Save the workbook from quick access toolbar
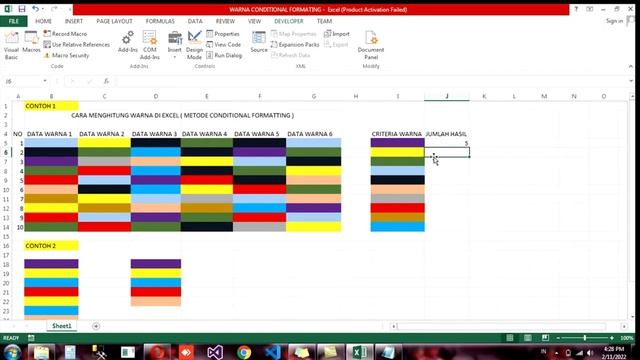Image resolution: width=640 pixels, height=360 pixels. click(22, 9)
